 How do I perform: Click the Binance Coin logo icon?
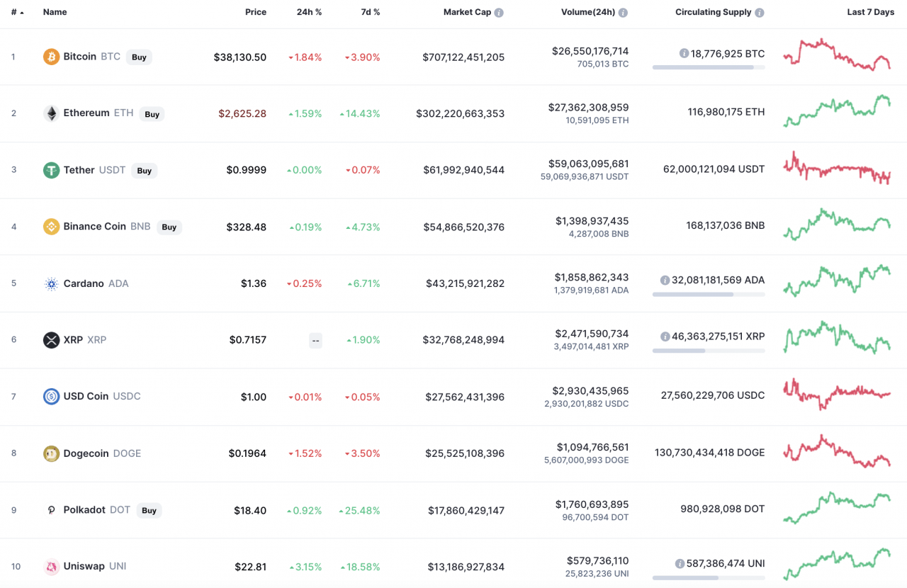[51, 227]
